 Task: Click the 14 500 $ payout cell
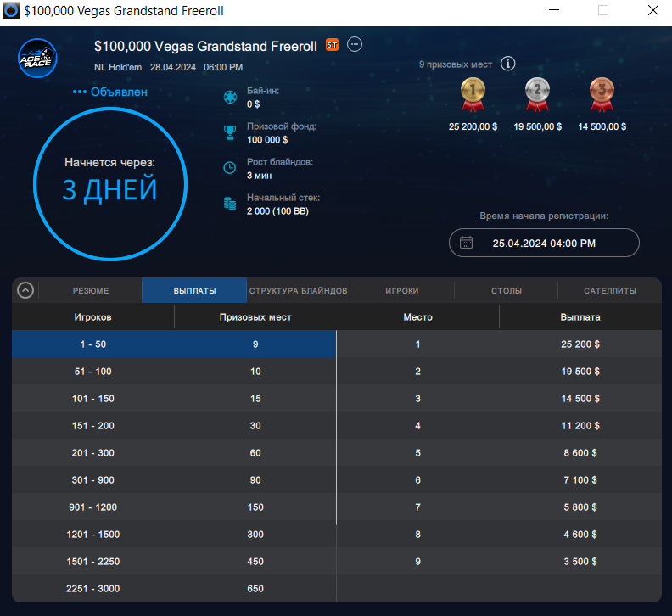coord(580,398)
